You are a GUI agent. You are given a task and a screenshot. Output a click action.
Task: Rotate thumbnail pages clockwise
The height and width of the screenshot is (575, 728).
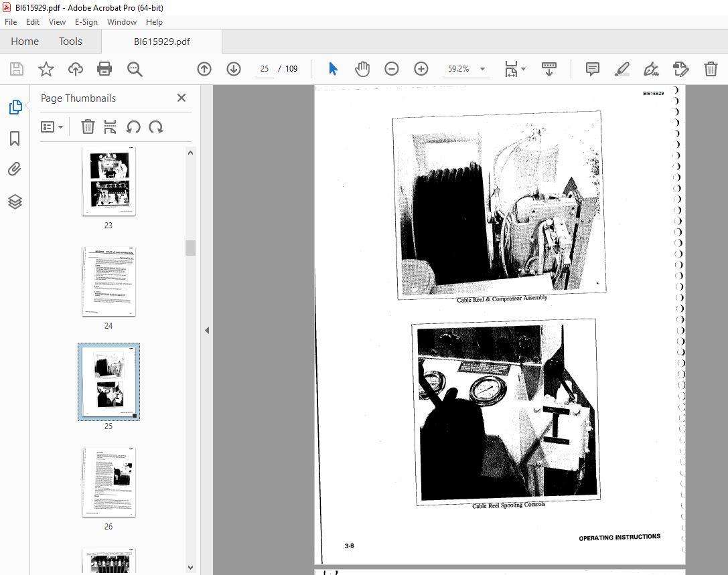pyautogui.click(x=156, y=127)
